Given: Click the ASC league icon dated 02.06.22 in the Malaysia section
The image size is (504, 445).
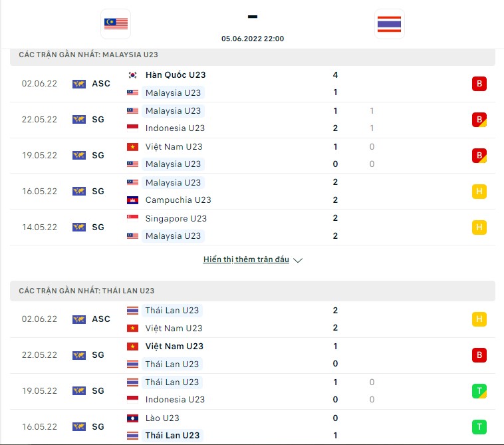Looking at the screenshot, I should pos(79,84).
